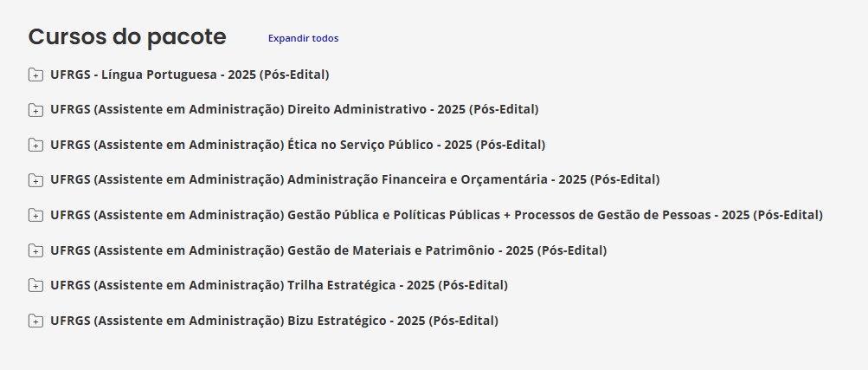
Task: Expand UFRGS - Língua Portuguesa - 2025 course title
Action: pos(190,75)
